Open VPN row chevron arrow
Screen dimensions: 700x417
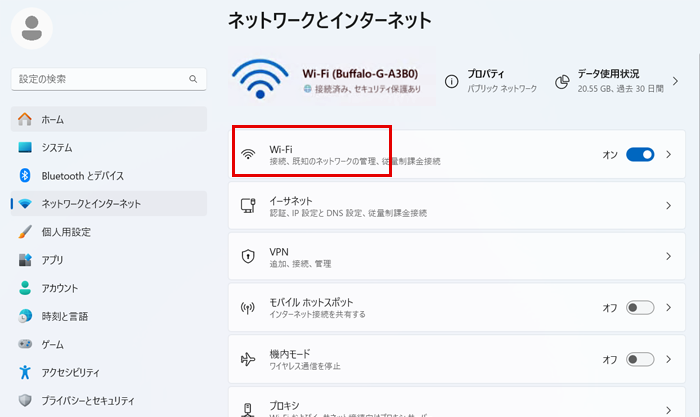(668, 256)
